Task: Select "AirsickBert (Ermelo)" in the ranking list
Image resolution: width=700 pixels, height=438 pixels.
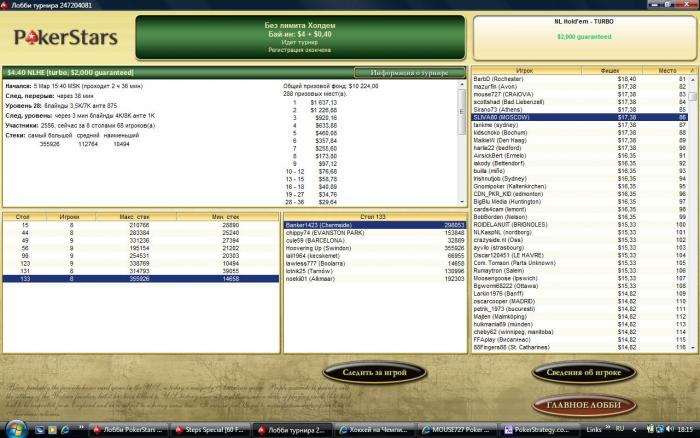Action: (580, 155)
